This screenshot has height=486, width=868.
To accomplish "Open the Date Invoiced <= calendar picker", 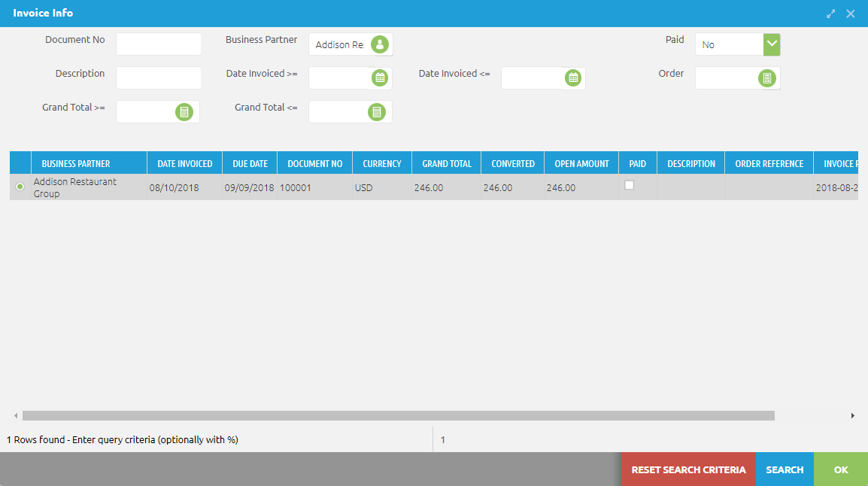I will click(572, 77).
